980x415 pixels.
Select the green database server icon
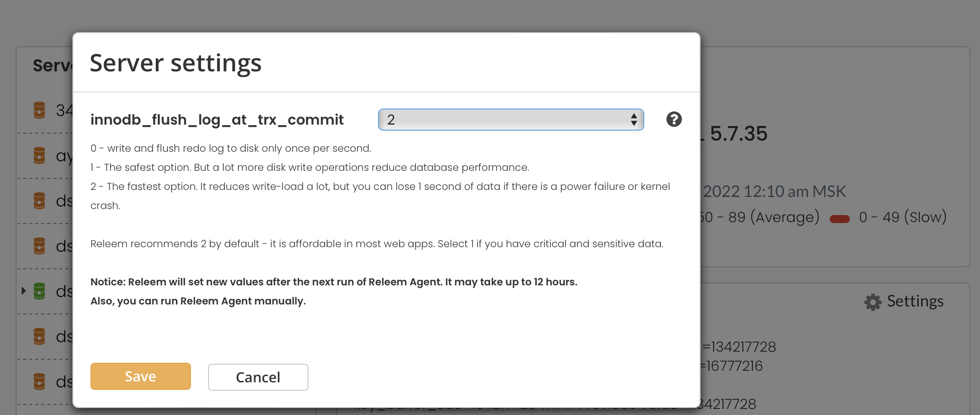(39, 291)
